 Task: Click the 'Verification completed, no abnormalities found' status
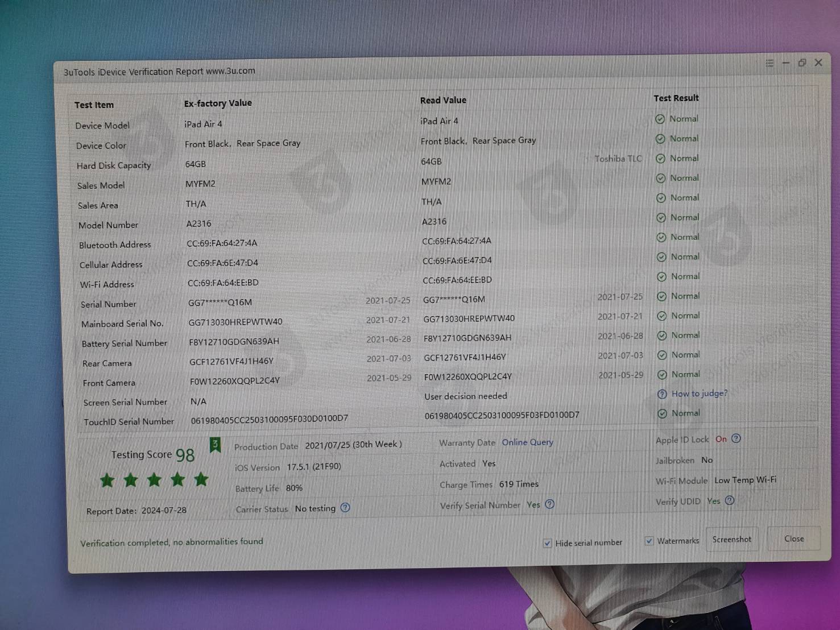click(x=172, y=542)
